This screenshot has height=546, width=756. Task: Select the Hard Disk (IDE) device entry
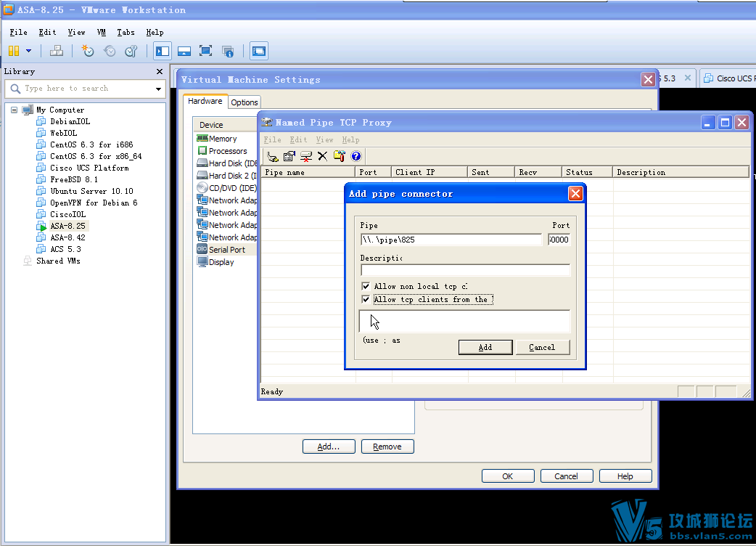pyautogui.click(x=226, y=163)
